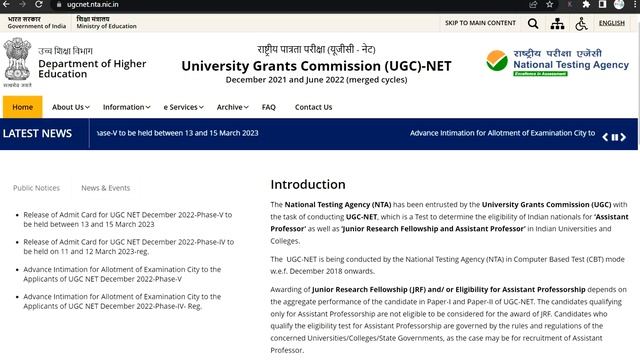Screen dimensions: 640x360
Task: Switch to the News & Events tab
Action: pyautogui.click(x=105, y=188)
